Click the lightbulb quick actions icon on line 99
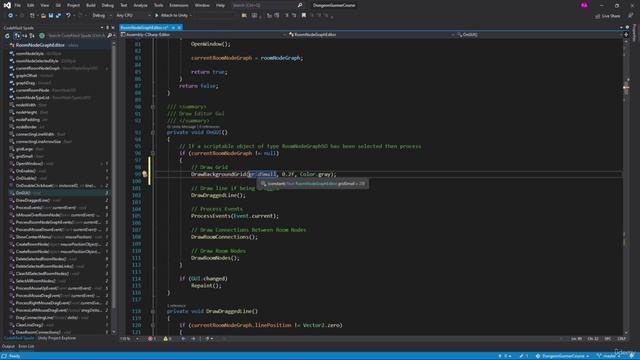Screen dimensions: 640x360 coord(144,174)
